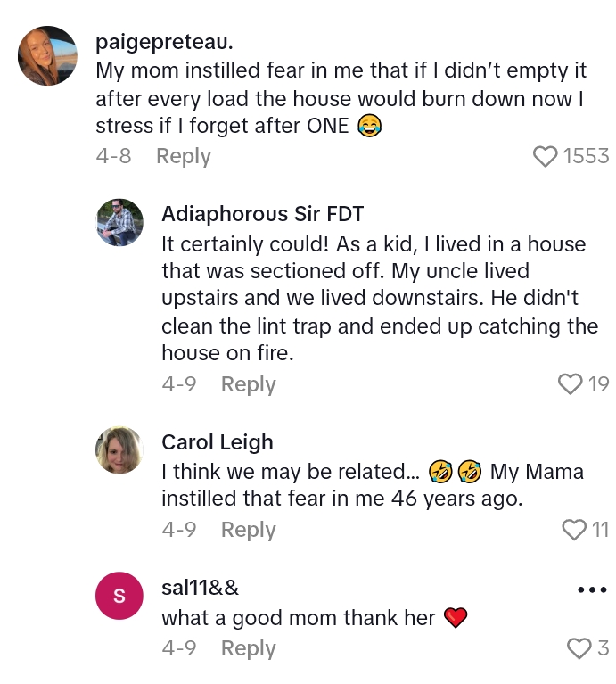Image resolution: width=616 pixels, height=684 pixels.
Task: Reply to Adiaphorous Sir FDT's comment
Action: (x=248, y=384)
